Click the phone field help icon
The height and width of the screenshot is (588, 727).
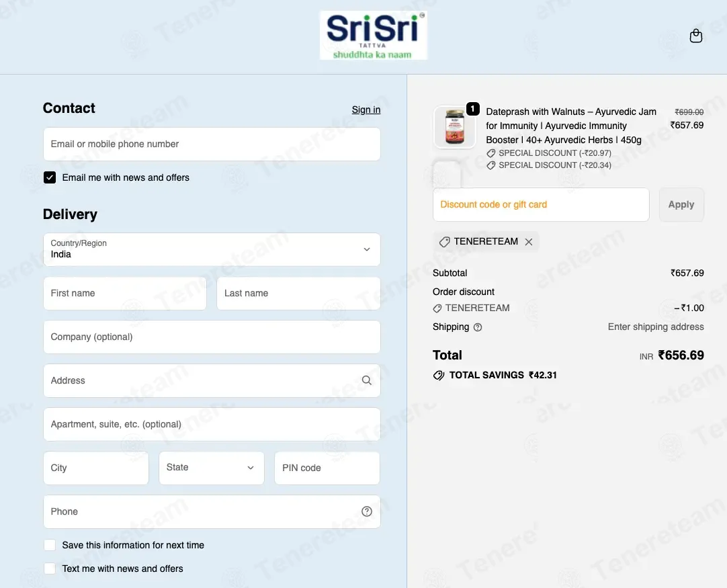click(x=366, y=511)
